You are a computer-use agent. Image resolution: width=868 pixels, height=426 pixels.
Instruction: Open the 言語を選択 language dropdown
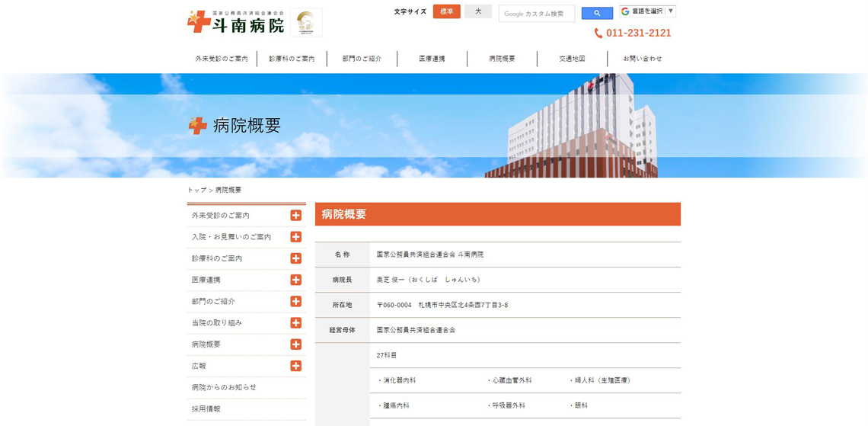648,11
